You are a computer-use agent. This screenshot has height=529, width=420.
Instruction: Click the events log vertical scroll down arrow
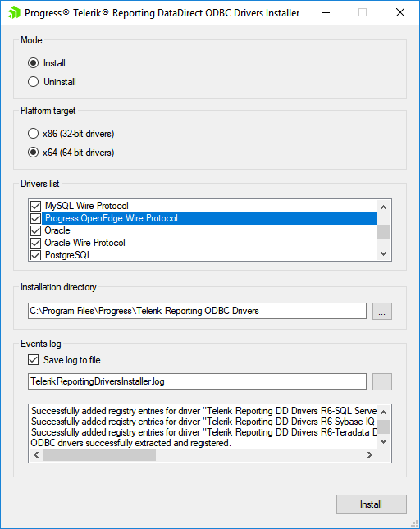384,441
